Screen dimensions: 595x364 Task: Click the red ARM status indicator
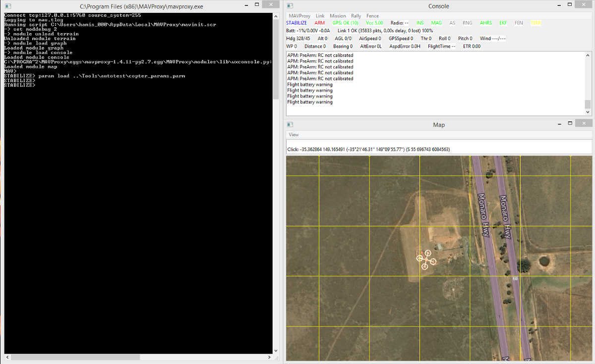click(x=320, y=23)
